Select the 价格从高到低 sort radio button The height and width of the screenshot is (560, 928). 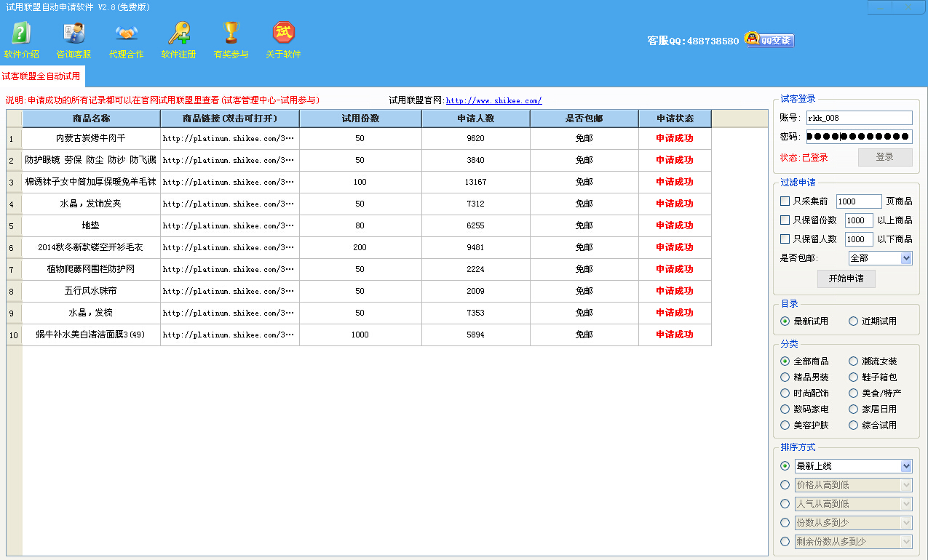pos(785,485)
